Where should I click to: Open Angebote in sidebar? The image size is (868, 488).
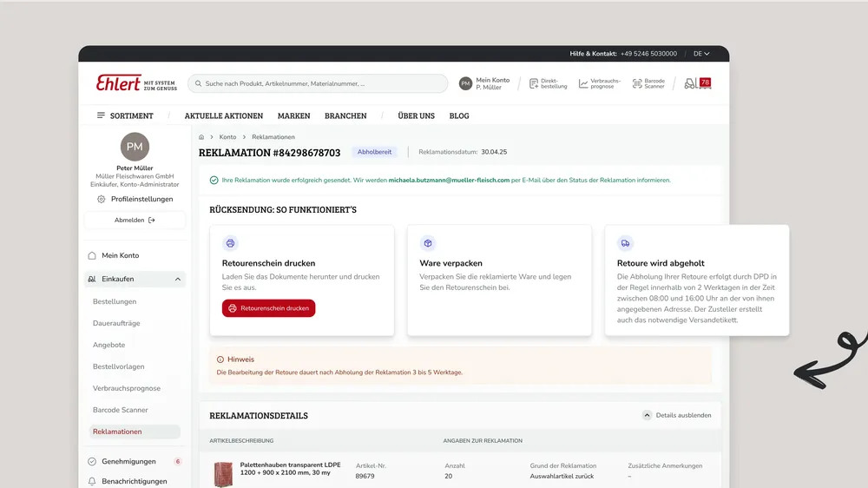[109, 345]
